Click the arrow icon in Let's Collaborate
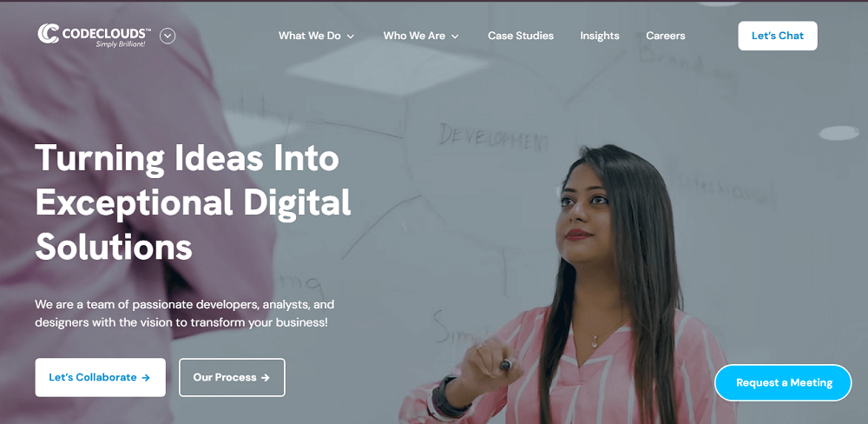This screenshot has width=868, height=424. 146,377
